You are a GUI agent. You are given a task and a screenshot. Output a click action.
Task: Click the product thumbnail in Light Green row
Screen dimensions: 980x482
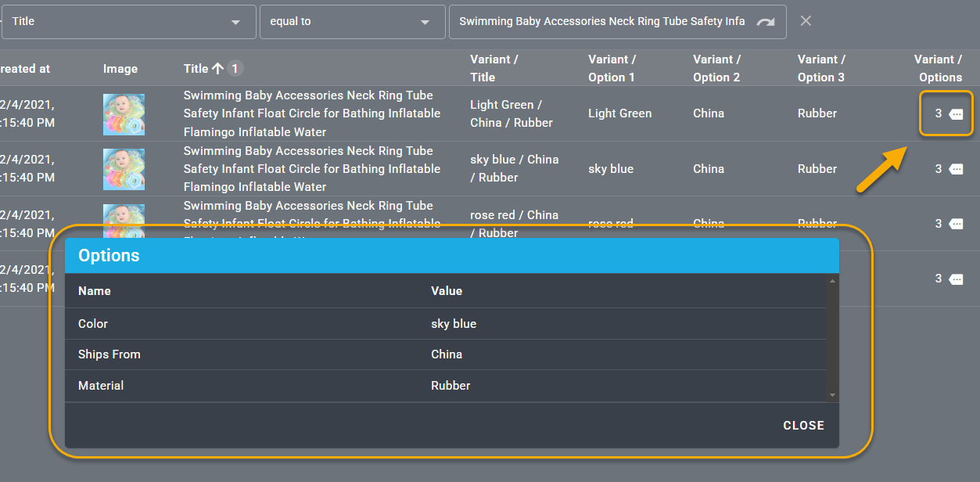(x=124, y=114)
